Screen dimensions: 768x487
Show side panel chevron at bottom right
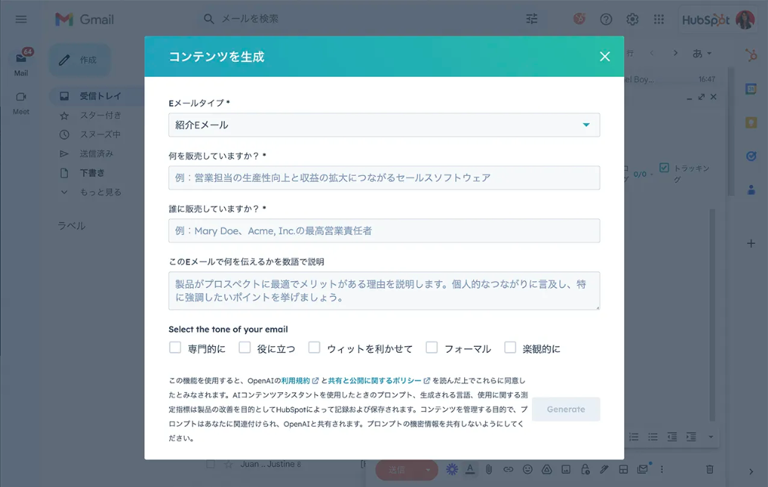751,472
